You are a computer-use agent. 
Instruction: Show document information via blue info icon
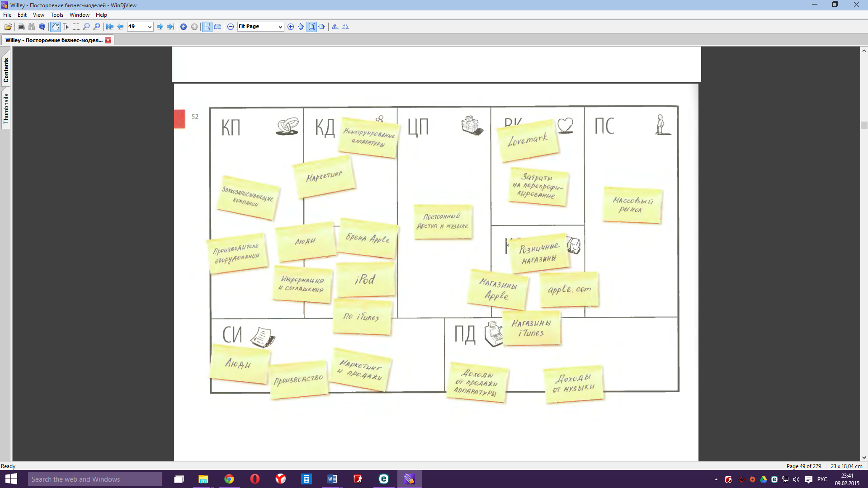42,27
